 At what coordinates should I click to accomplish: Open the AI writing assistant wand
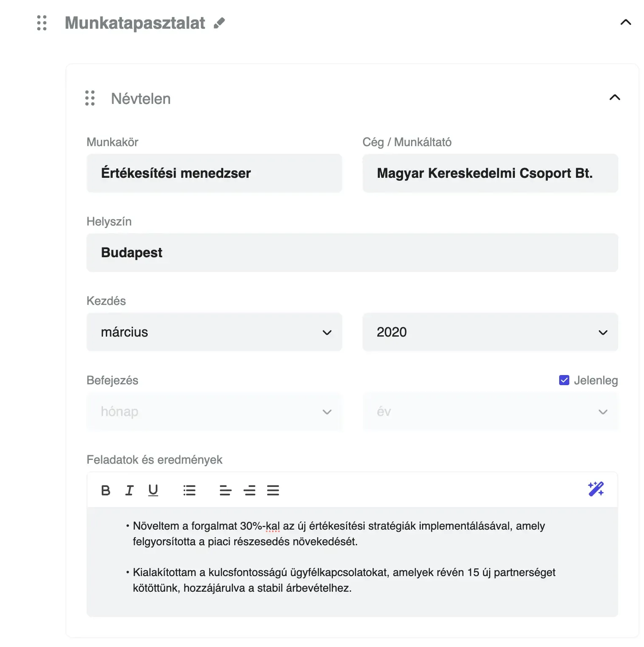pyautogui.click(x=595, y=489)
